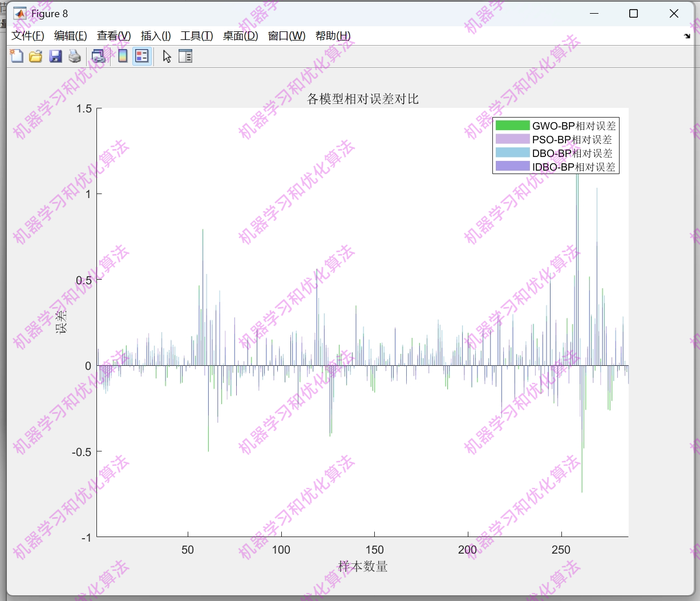700x601 pixels.
Task: Click the x-axis label 样本数量
Action: (363, 566)
